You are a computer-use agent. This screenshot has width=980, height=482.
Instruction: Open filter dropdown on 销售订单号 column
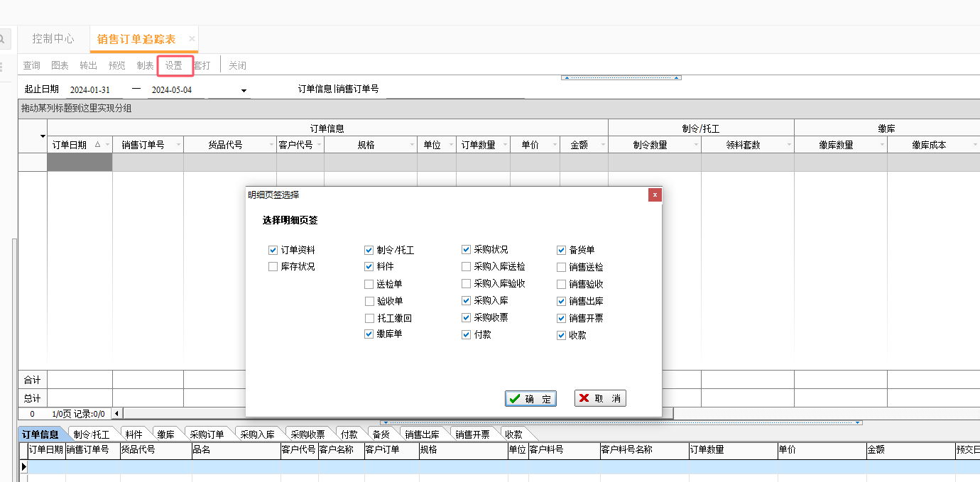[178, 145]
